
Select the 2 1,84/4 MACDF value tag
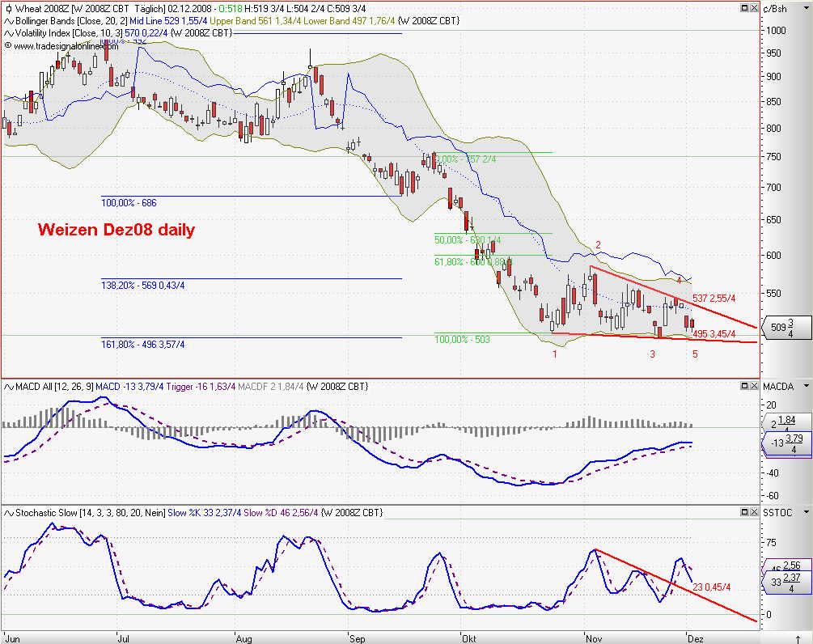(786, 422)
